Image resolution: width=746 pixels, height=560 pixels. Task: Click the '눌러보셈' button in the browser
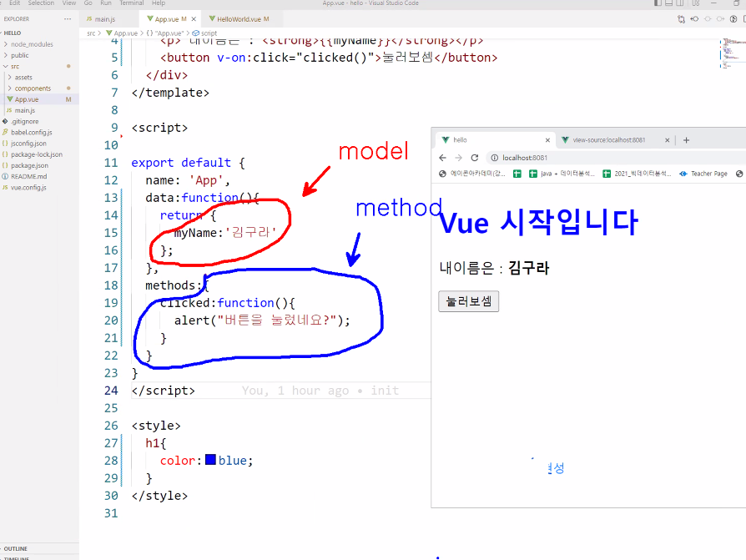(x=469, y=301)
